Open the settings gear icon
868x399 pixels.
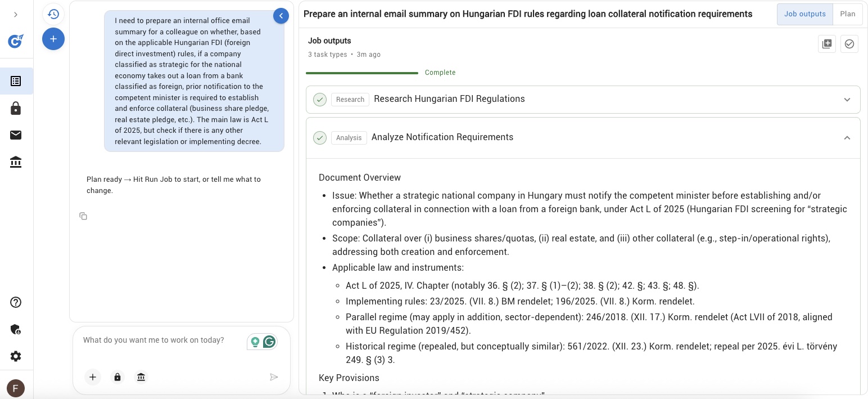[16, 356]
